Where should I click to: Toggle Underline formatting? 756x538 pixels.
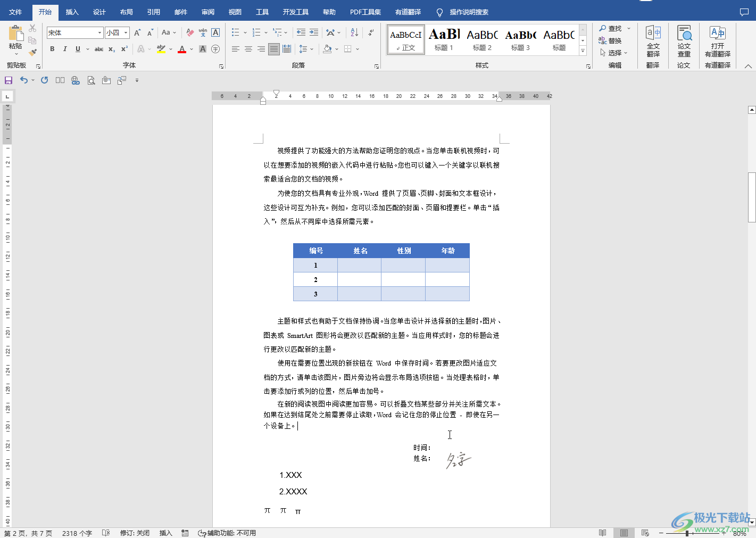(x=78, y=49)
